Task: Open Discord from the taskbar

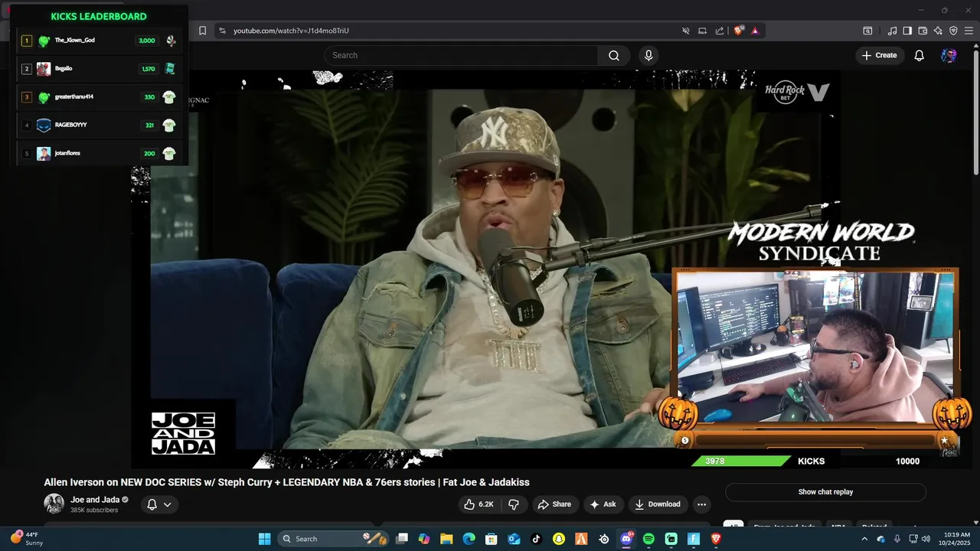Action: 626,539
